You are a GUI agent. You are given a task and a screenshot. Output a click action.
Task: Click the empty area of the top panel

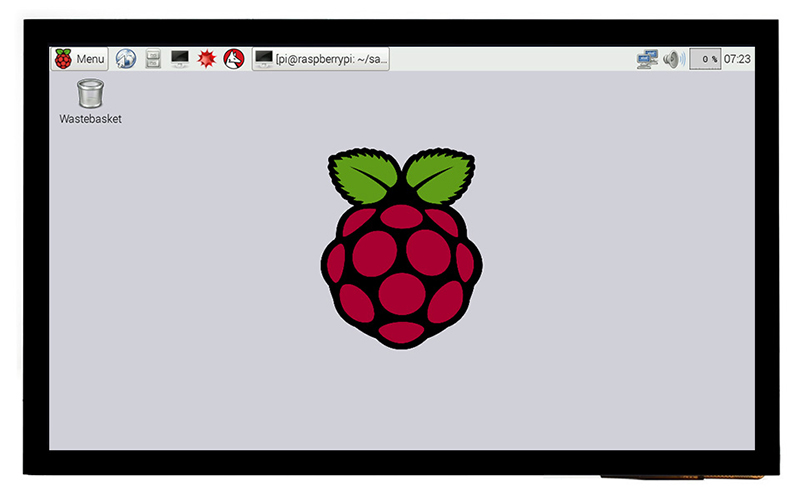(510, 59)
